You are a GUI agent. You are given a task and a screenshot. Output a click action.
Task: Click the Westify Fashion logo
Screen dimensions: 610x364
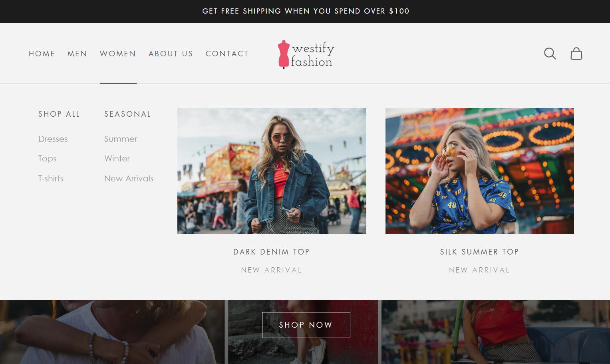(306, 54)
